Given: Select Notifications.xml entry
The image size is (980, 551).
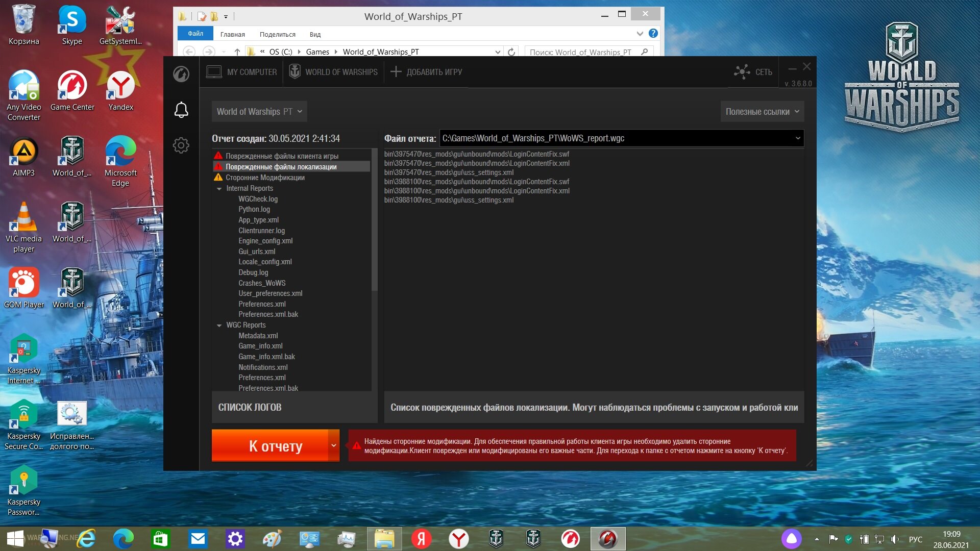Looking at the screenshot, I should [x=263, y=367].
